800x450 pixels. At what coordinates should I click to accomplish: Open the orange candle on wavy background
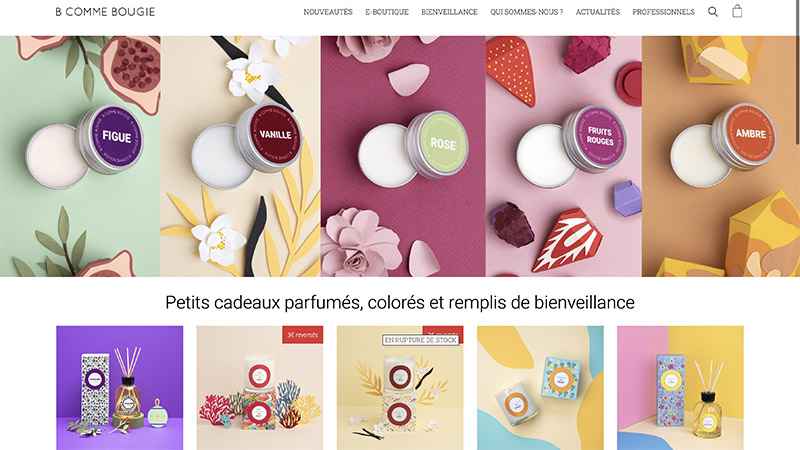pos(540,388)
